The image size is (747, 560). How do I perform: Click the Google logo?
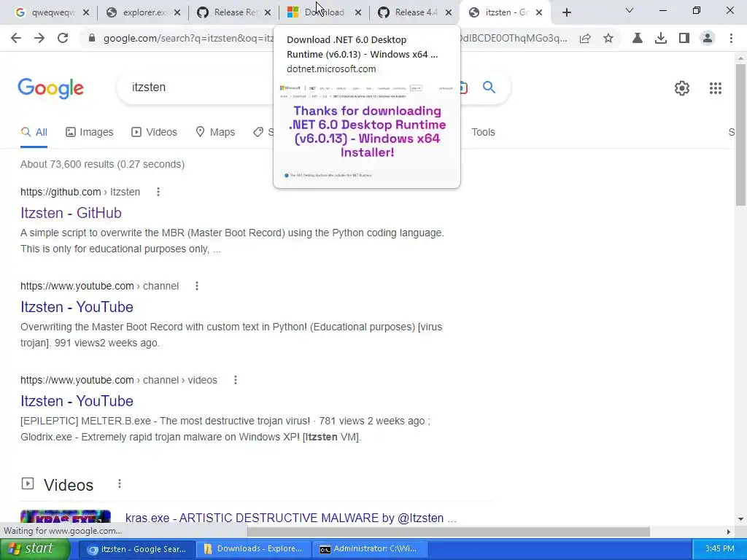click(x=51, y=88)
